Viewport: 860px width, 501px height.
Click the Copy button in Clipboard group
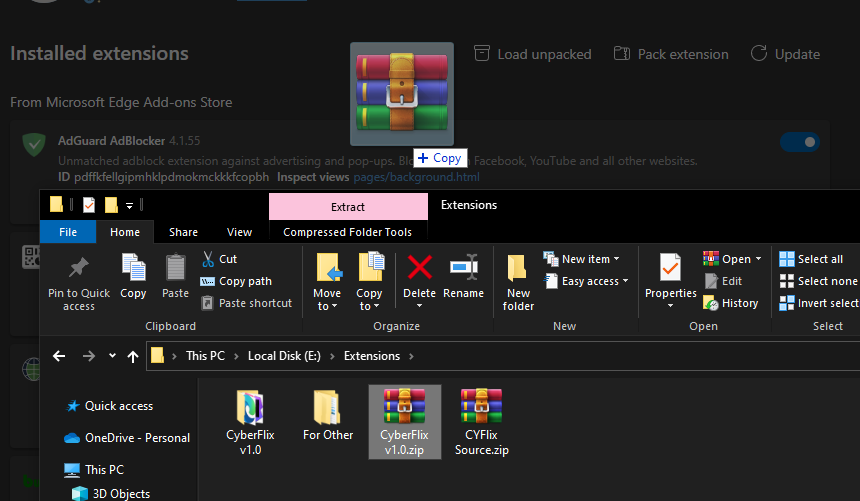pos(133,277)
